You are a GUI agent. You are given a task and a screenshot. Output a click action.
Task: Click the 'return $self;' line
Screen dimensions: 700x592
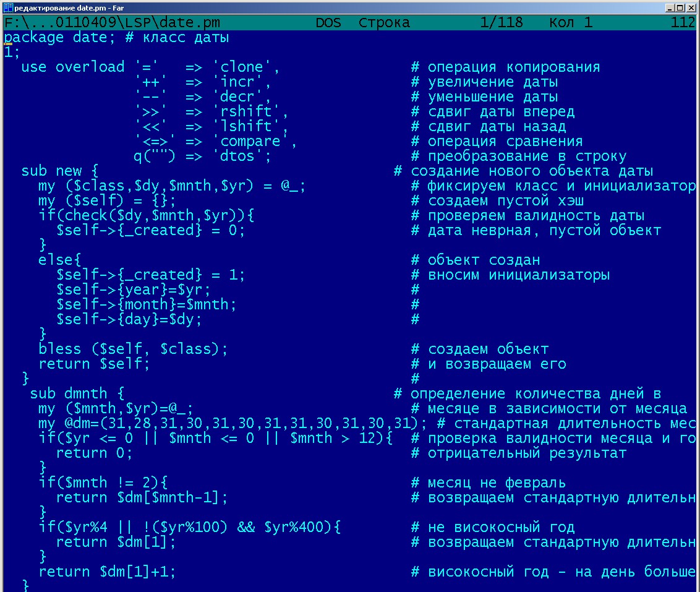94,364
